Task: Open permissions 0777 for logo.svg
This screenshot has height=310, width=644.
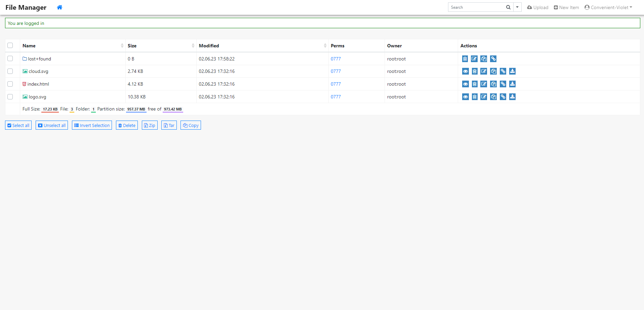Action: [x=336, y=97]
